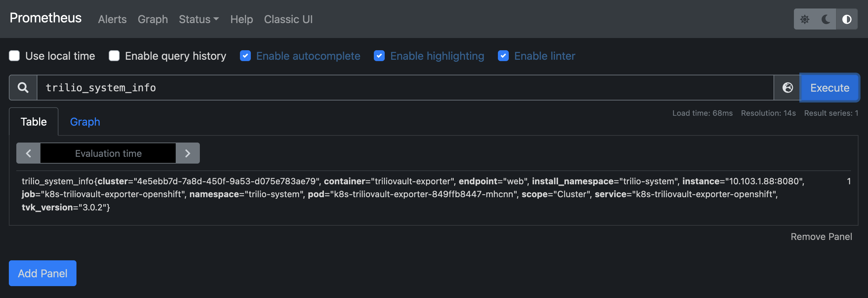Screen dimensions: 868x298
Task: Click the Add Panel button
Action: pyautogui.click(x=42, y=273)
